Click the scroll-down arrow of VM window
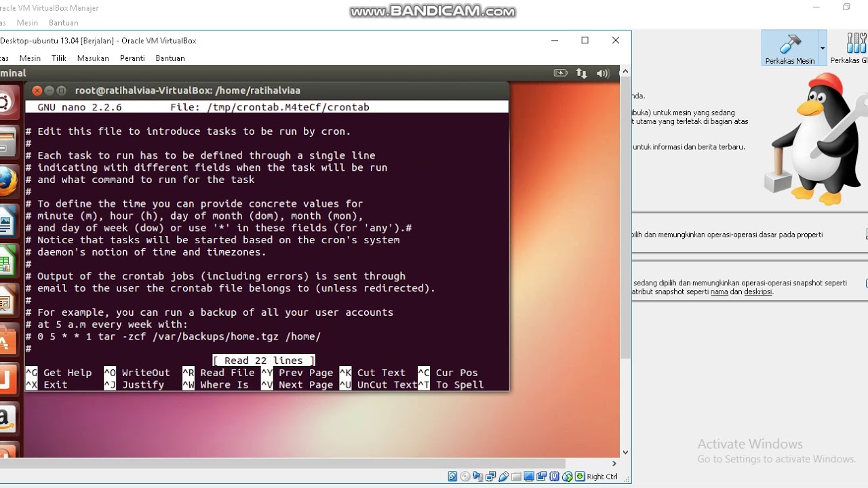 (626, 452)
